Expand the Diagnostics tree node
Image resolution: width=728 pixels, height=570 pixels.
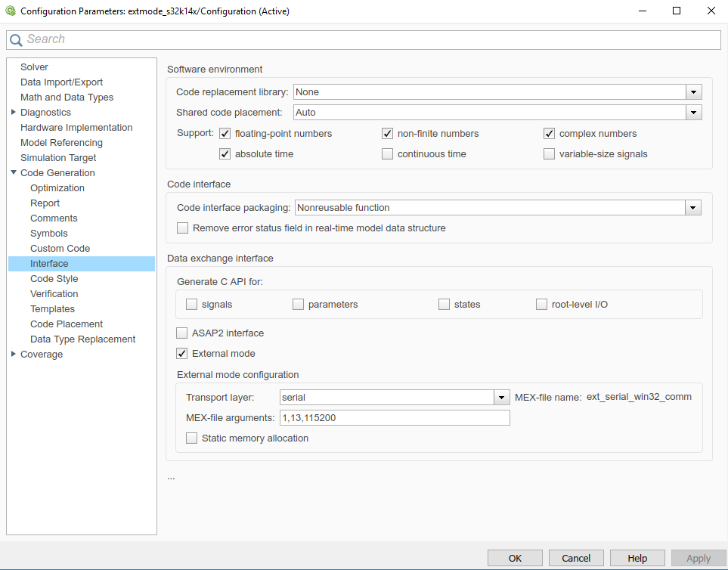click(x=14, y=113)
